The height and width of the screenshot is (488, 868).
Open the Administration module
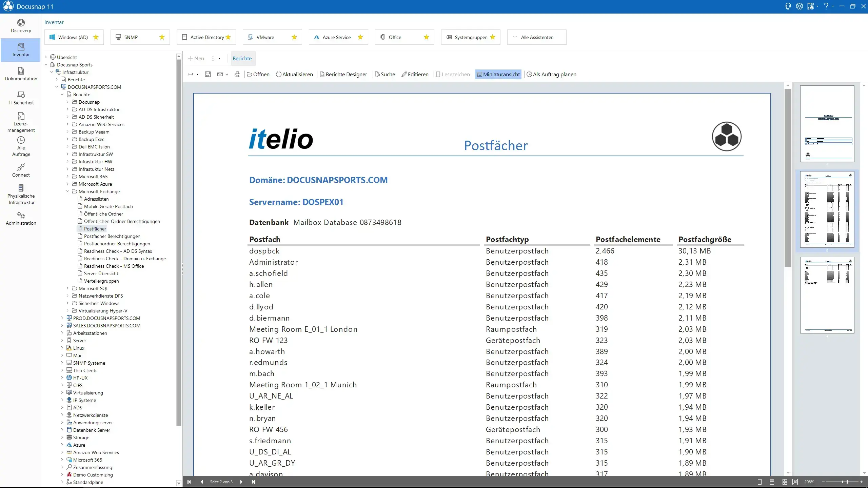[21, 219]
